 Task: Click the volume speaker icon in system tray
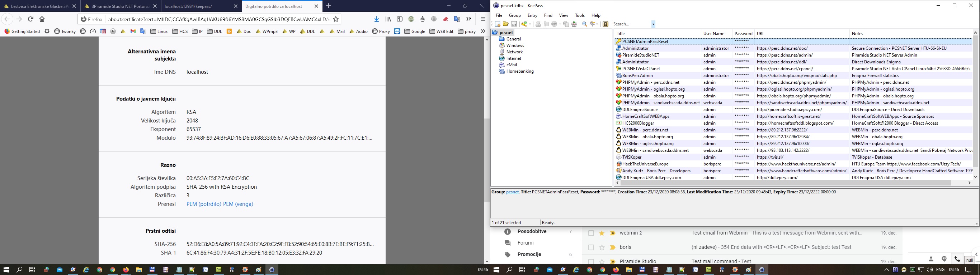click(x=930, y=270)
